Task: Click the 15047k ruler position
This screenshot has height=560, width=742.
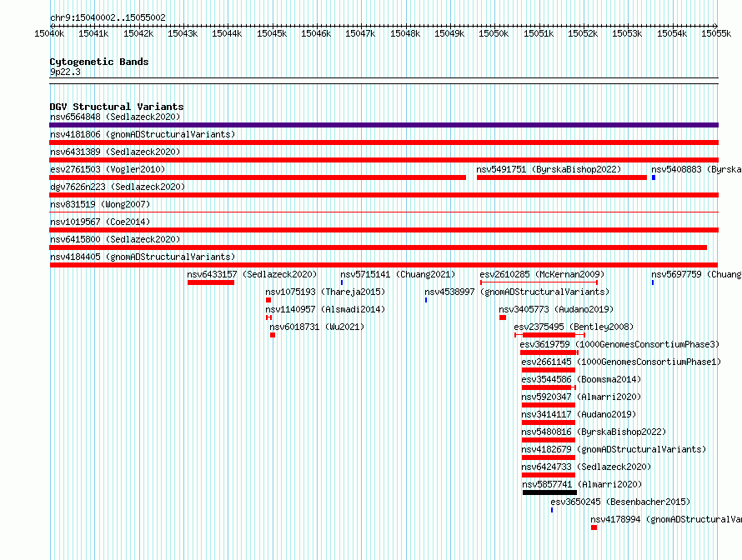Action: coord(360,33)
